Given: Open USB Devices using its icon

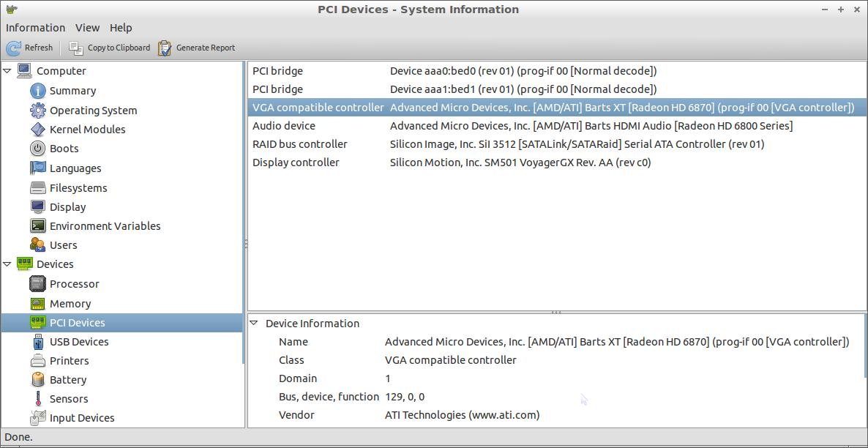Looking at the screenshot, I should 38,342.
